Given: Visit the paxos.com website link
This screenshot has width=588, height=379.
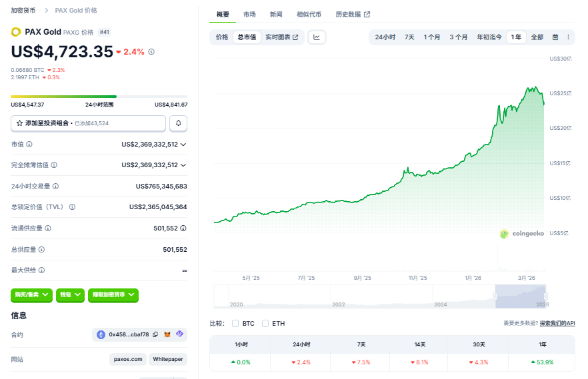Looking at the screenshot, I should [128, 359].
